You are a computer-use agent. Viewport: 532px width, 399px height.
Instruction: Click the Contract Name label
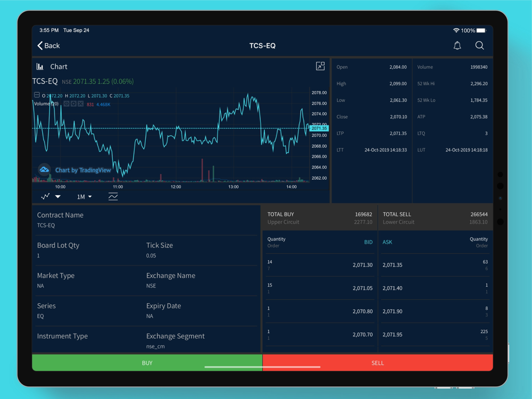[60, 215]
